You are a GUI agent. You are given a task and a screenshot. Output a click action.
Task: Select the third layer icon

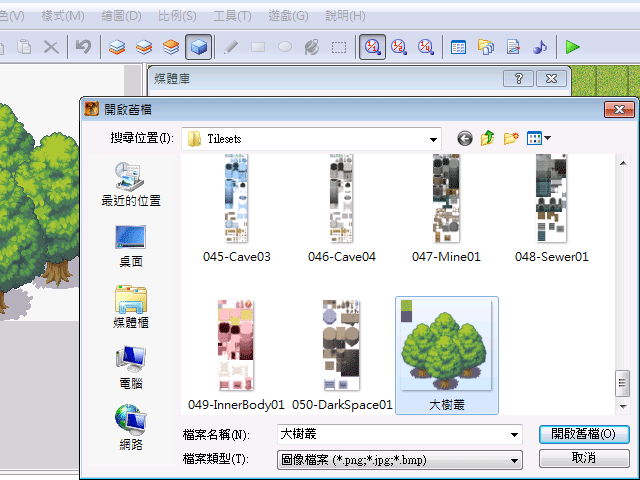(171, 47)
